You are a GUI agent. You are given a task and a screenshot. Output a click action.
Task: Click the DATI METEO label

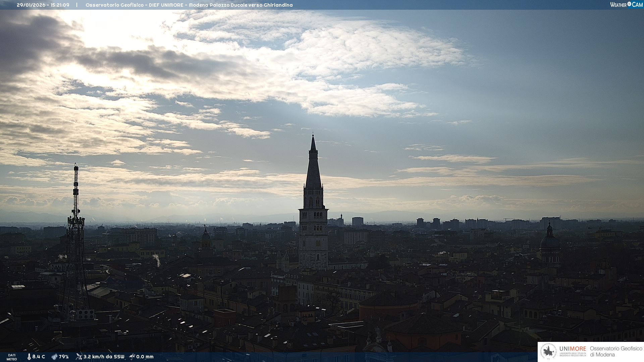click(12, 357)
